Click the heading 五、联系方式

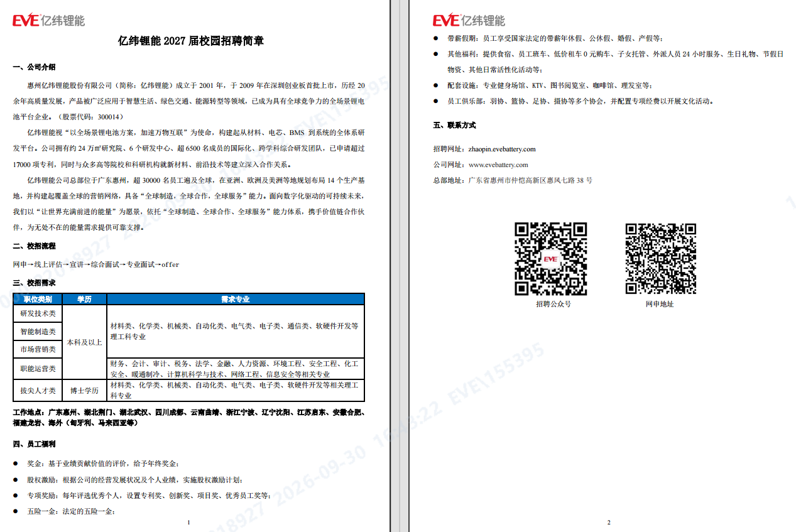click(x=454, y=125)
